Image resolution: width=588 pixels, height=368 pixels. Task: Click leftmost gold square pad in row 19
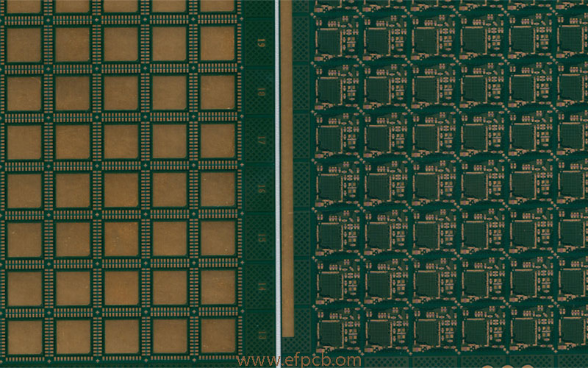tap(24, 44)
